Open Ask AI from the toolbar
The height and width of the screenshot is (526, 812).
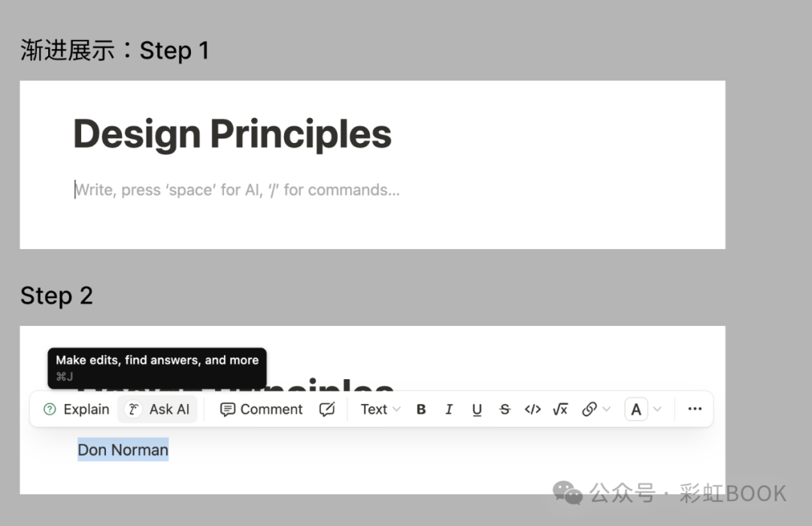[x=158, y=409]
